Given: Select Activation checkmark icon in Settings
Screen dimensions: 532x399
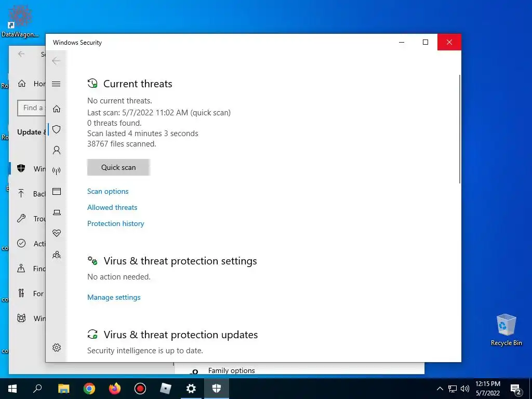Looking at the screenshot, I should tap(21, 243).
